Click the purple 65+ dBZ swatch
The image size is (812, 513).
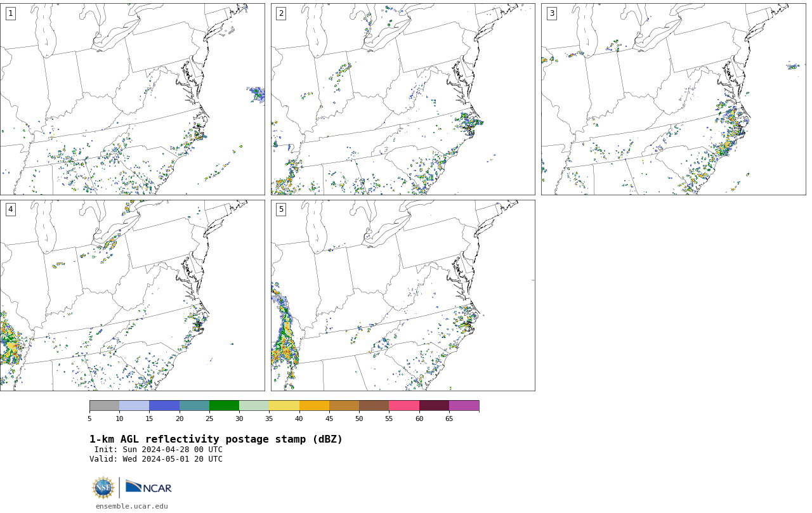(x=464, y=406)
